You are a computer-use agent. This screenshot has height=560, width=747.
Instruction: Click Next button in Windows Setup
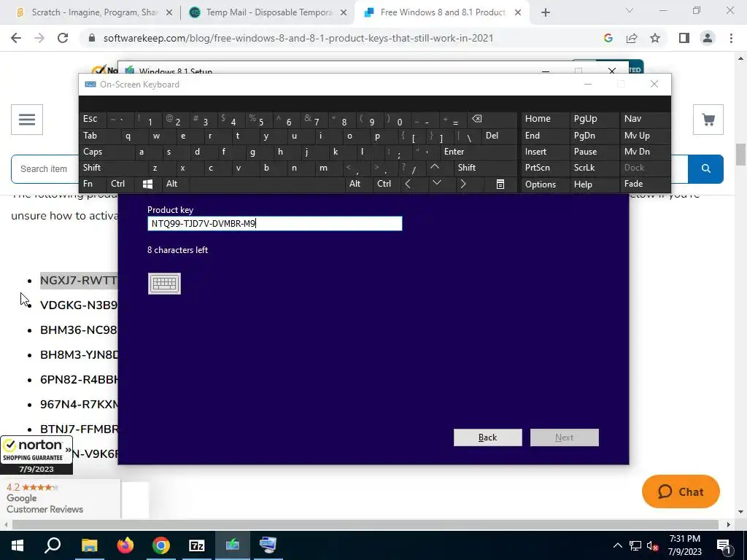(564, 437)
